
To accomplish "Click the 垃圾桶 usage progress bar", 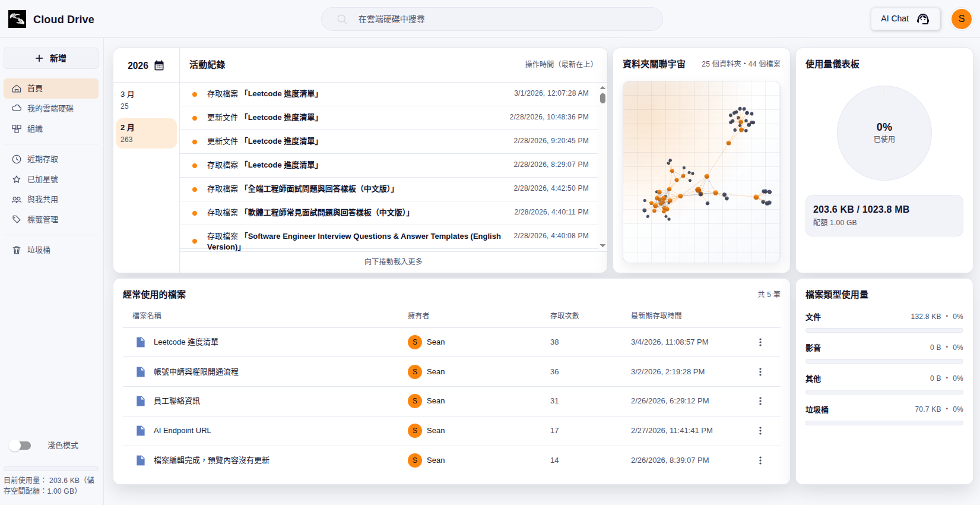I will pos(884,423).
